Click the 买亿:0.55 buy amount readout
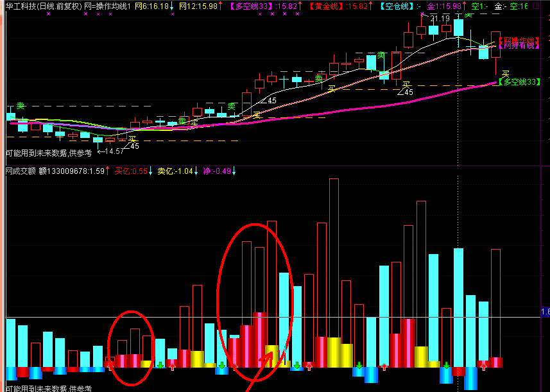 click(x=131, y=171)
